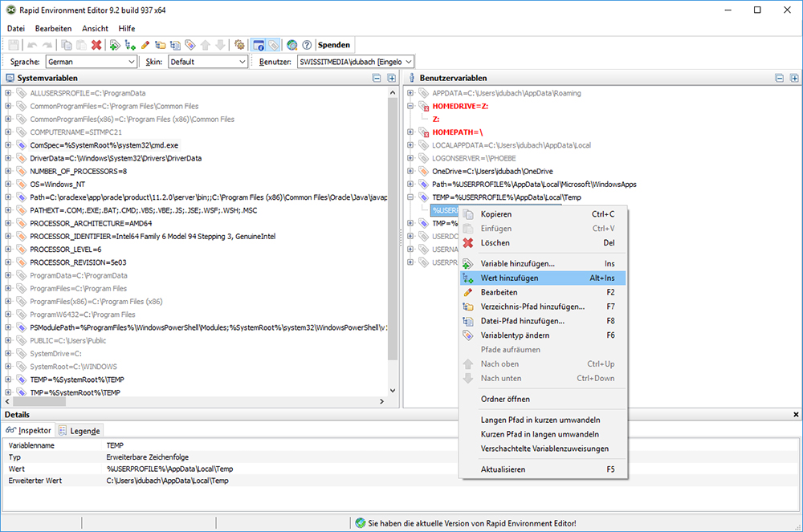Click Systemvariablen vertical scrollbar down arrow
Viewport: 803px width, 532px height.
[x=393, y=391]
